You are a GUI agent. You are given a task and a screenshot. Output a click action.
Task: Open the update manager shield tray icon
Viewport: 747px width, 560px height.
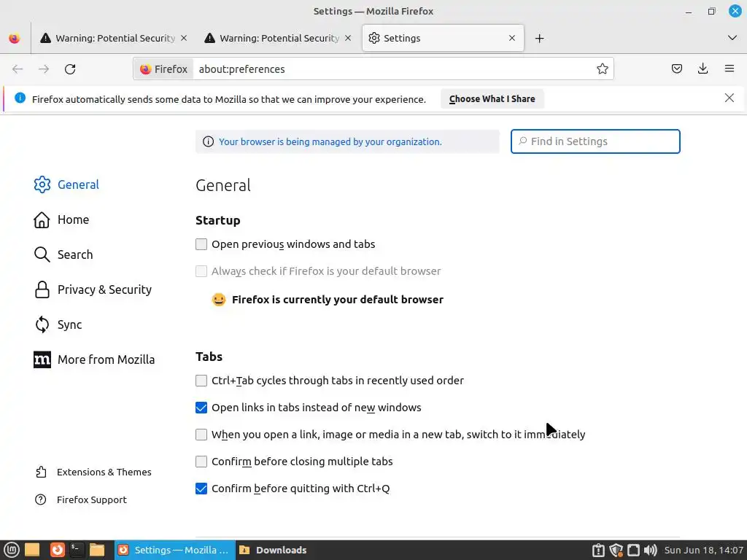tap(616, 551)
